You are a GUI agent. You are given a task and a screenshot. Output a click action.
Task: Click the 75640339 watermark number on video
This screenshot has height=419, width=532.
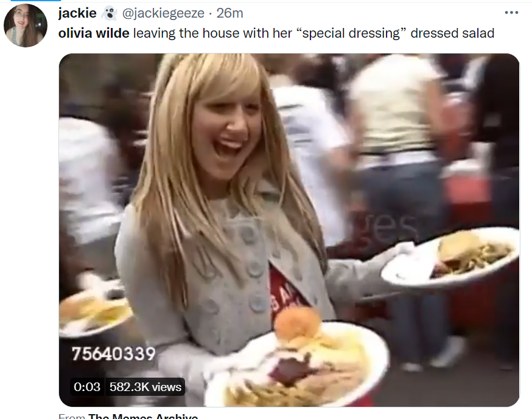113,354
